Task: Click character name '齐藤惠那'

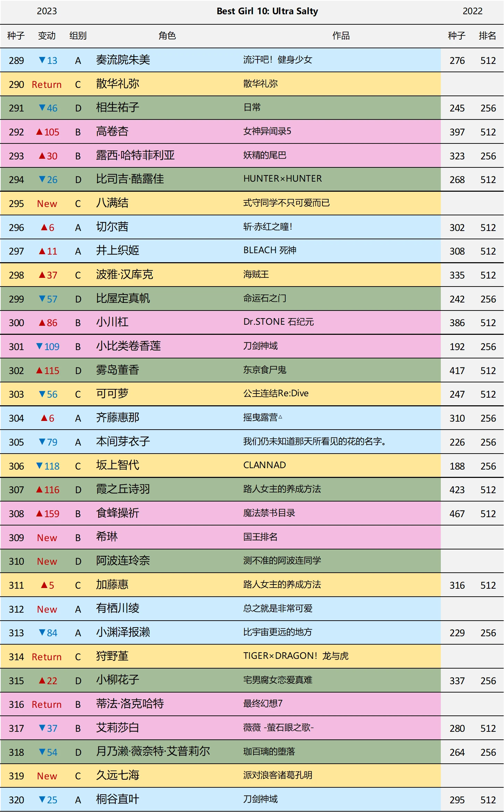Action: point(118,417)
